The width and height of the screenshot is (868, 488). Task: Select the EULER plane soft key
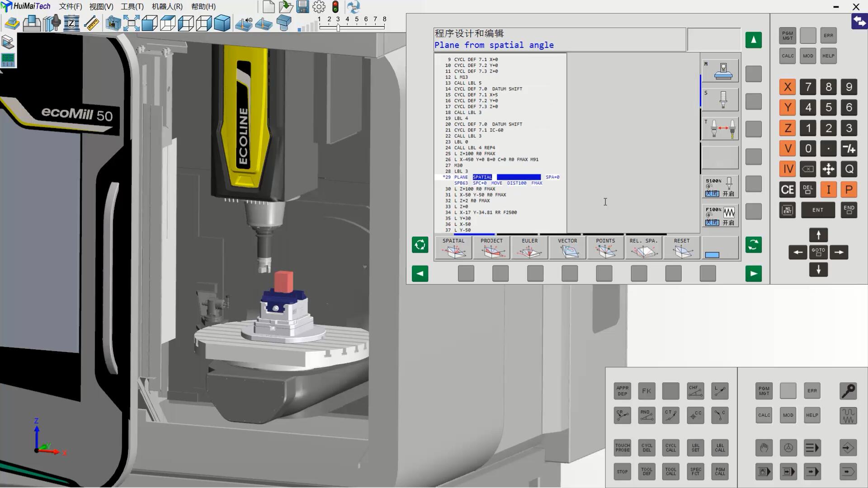[529, 248]
